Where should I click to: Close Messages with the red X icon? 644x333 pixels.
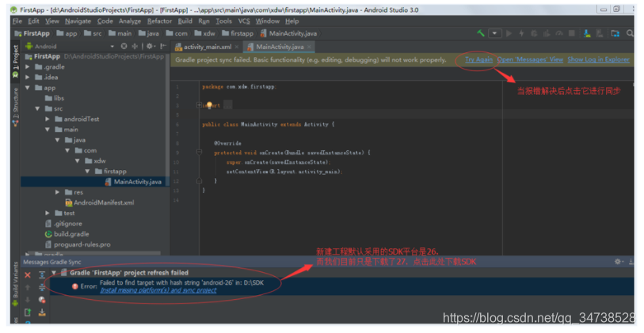pyautogui.click(x=28, y=274)
